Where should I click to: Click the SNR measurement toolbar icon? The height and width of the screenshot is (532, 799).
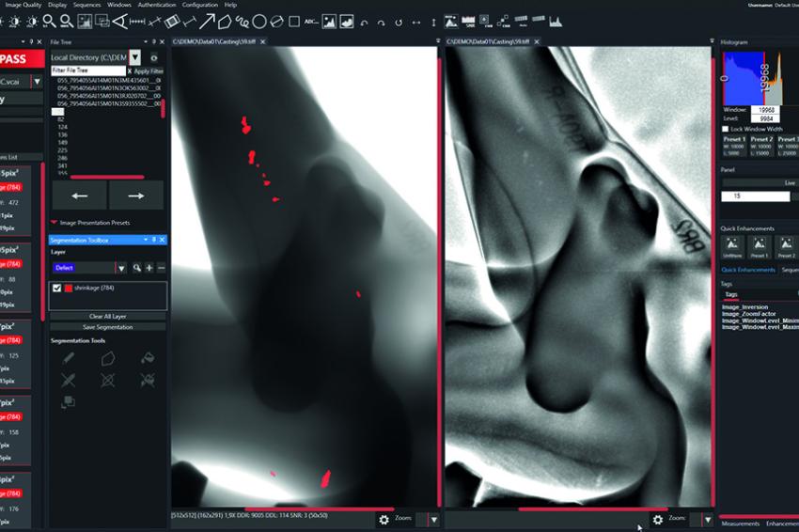(x=468, y=22)
